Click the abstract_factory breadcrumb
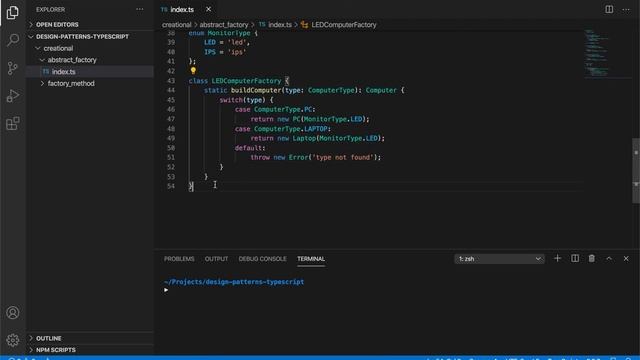The height and width of the screenshot is (360, 640). pos(224,25)
